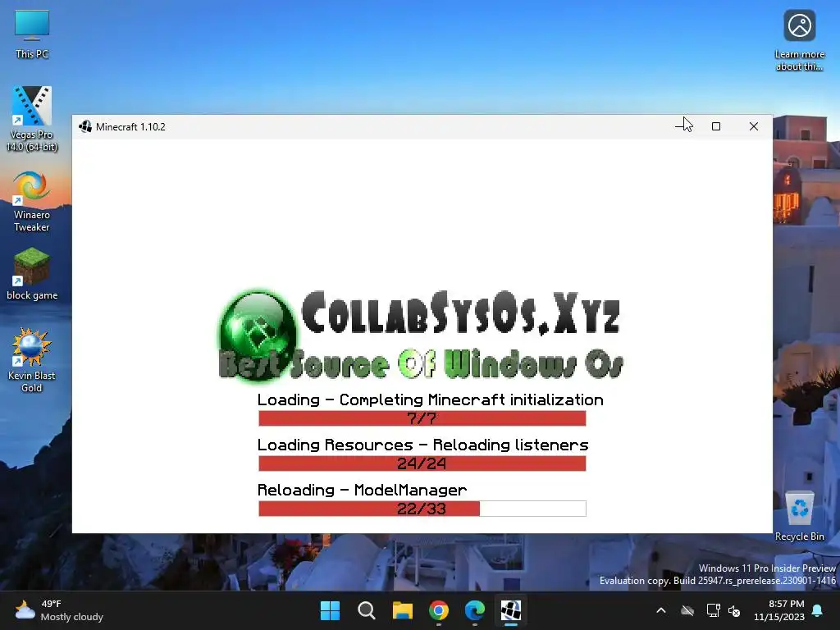Show hidden tray icons chevron
The width and height of the screenshot is (840, 630).
coord(661,610)
